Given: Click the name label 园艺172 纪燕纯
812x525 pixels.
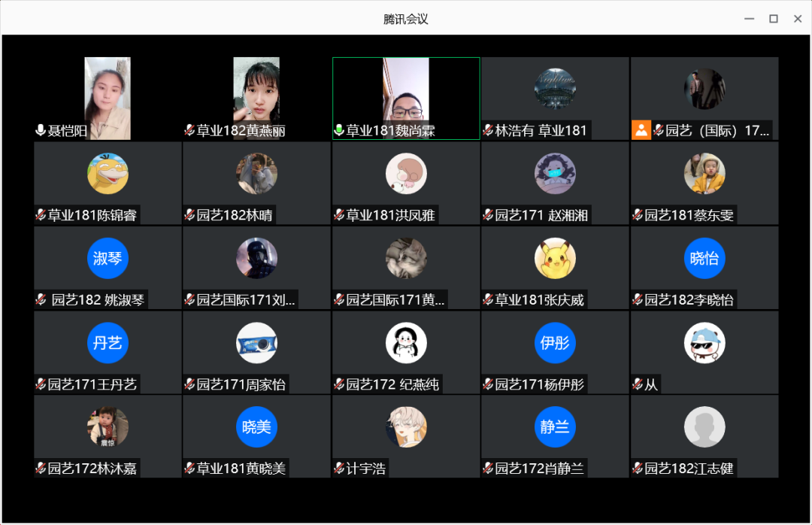Looking at the screenshot, I should pos(392,385).
